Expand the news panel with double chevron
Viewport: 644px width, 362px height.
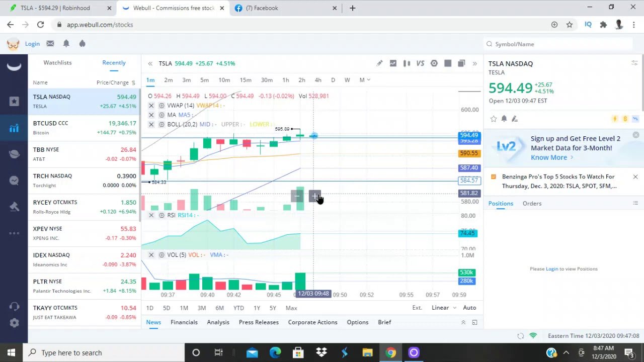463,322
